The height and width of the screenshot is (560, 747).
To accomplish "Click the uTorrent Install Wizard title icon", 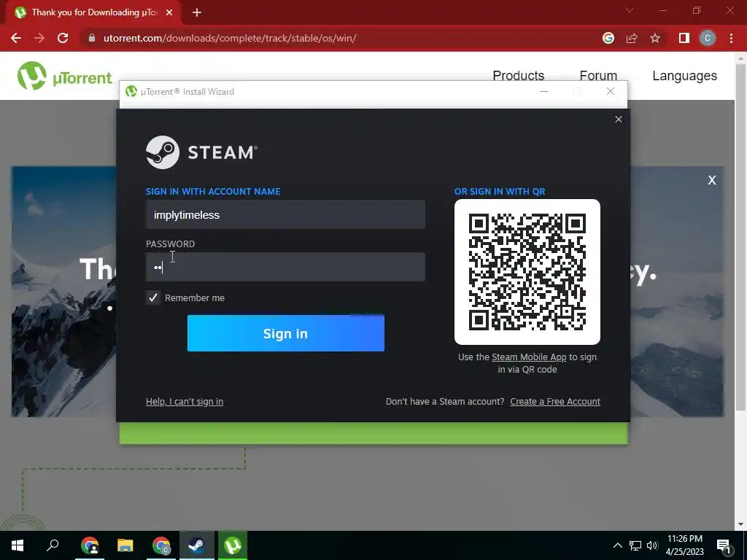I will (131, 91).
